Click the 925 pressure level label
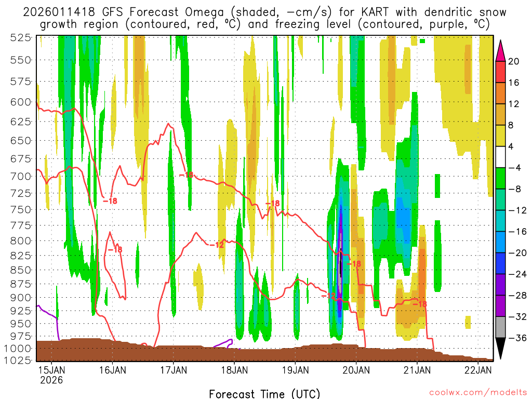The width and height of the screenshot is (532, 399). pos(20,311)
